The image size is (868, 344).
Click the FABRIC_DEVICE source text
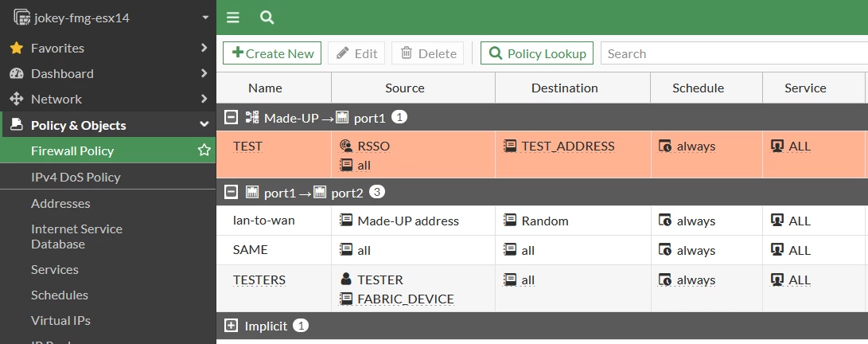point(406,299)
